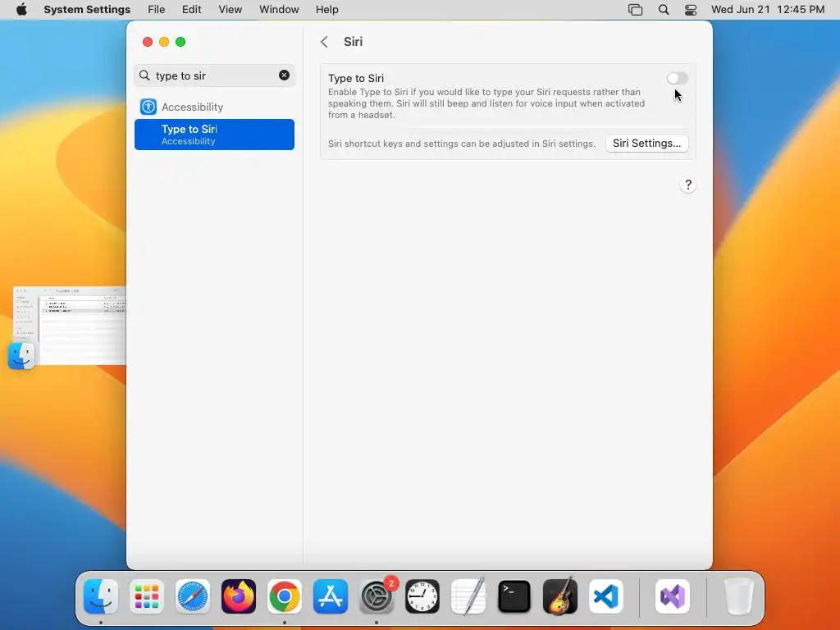Click the Finder icon under the Stage Manager thumbnail
840x630 pixels.
pyautogui.click(x=21, y=356)
